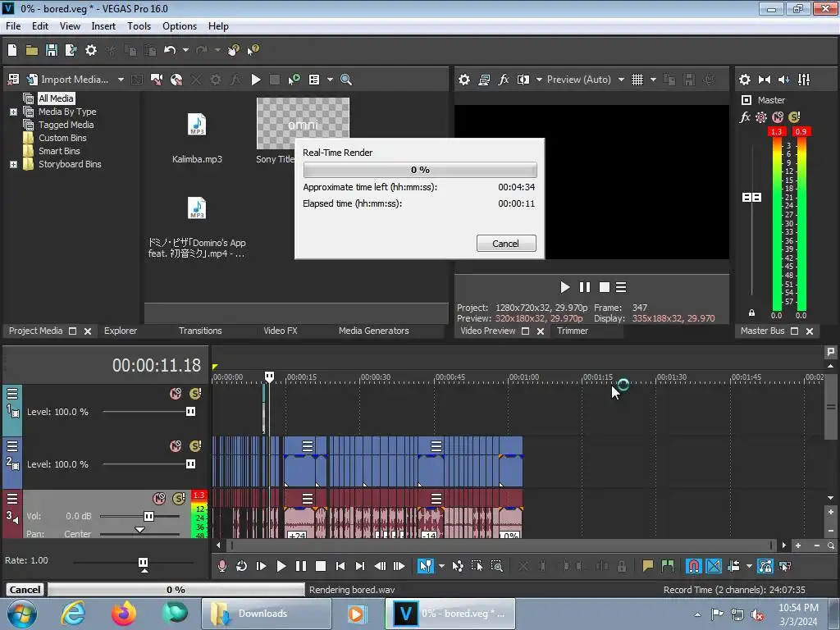
Task: Switch to the Video FX tab
Action: pyautogui.click(x=281, y=331)
